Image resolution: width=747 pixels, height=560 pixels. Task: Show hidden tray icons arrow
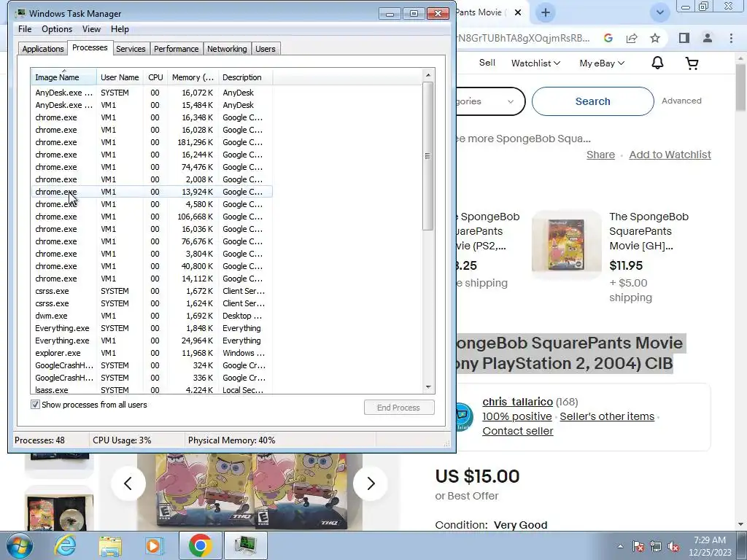pos(620,547)
